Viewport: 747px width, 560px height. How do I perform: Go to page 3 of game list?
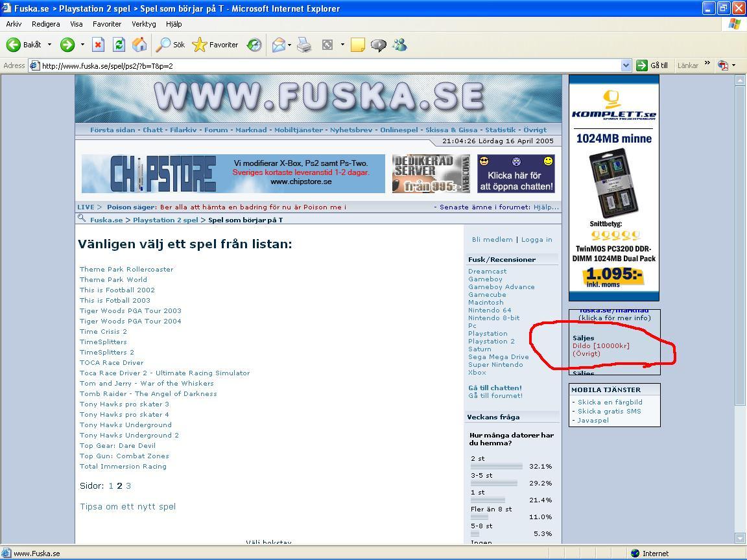coord(128,485)
